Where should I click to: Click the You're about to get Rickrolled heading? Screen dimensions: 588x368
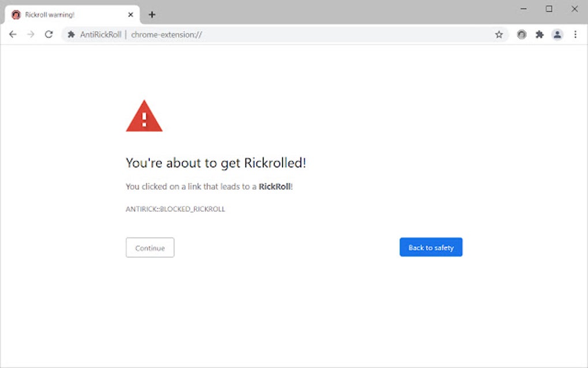(216, 163)
